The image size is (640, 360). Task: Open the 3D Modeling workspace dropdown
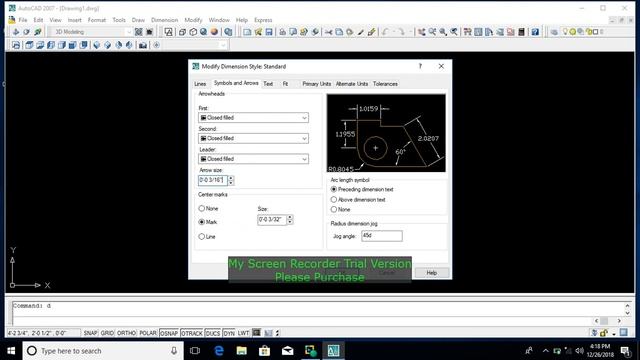(x=91, y=32)
